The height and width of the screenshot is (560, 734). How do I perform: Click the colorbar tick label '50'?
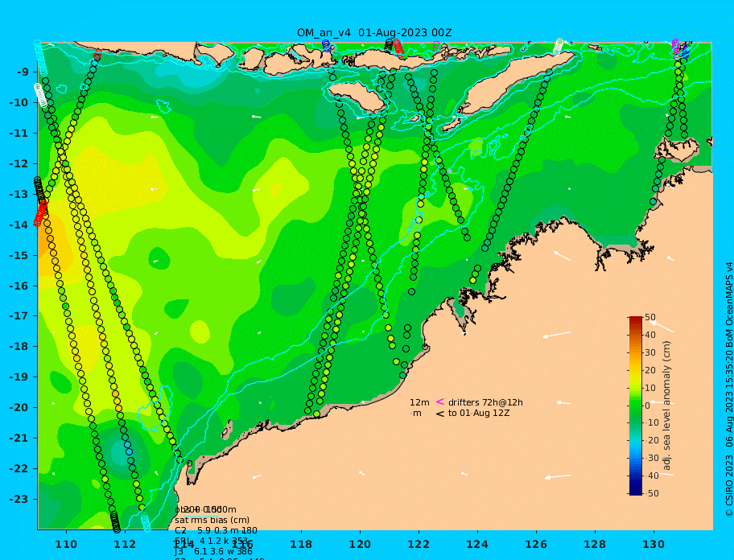click(650, 317)
